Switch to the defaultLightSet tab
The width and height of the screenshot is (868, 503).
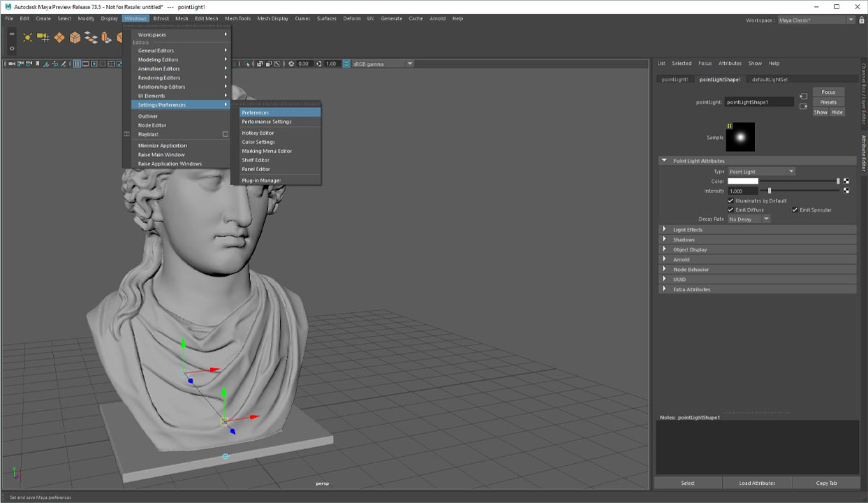point(770,78)
